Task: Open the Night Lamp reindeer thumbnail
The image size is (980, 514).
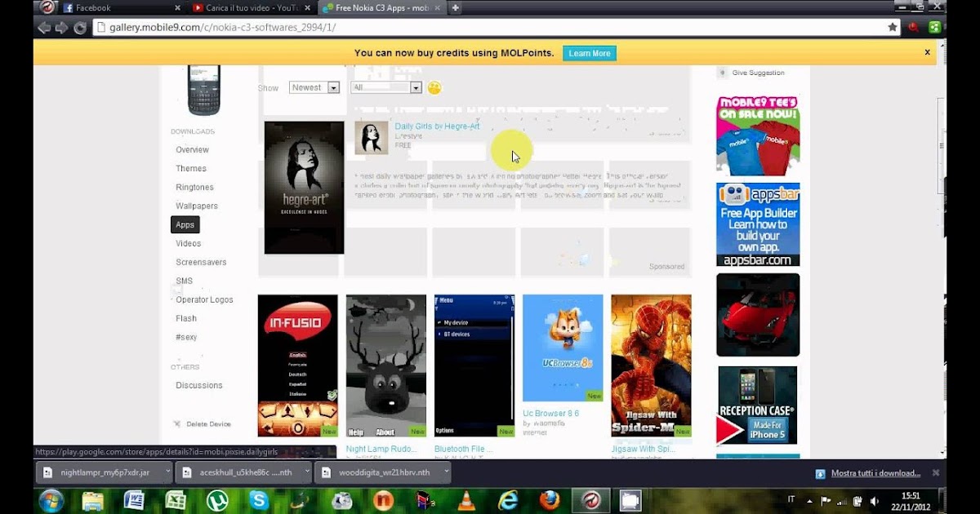Action: tap(385, 366)
